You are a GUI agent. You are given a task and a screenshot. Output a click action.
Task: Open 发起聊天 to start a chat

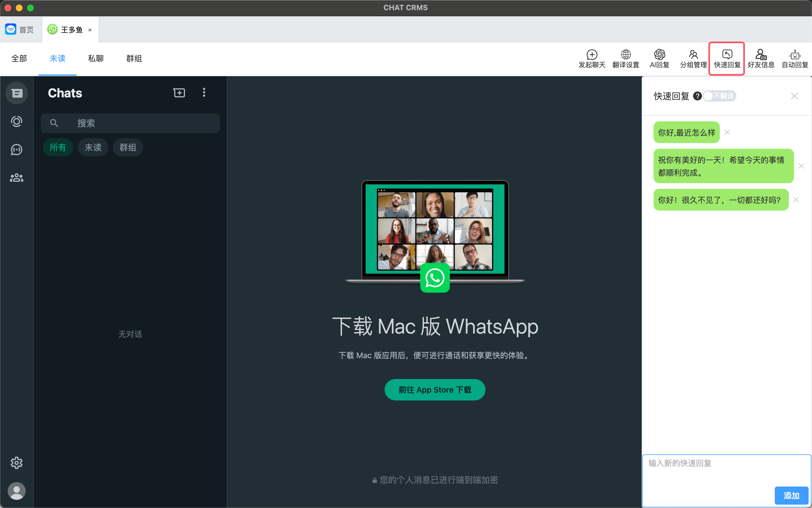(592, 59)
